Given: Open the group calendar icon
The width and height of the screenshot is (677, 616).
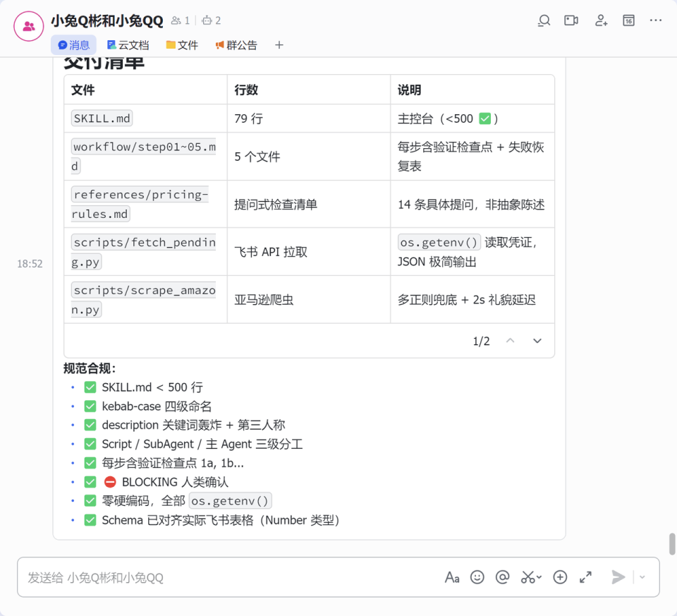Looking at the screenshot, I should 628,21.
